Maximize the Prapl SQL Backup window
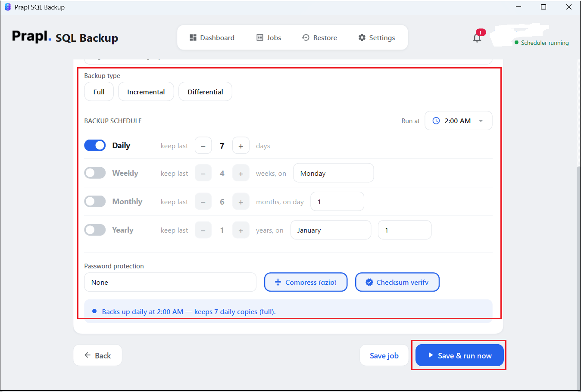 (x=544, y=7)
